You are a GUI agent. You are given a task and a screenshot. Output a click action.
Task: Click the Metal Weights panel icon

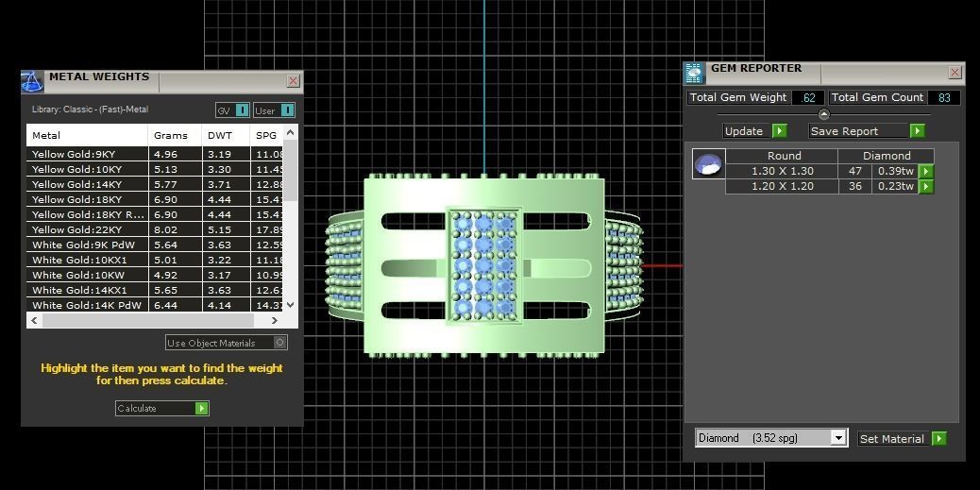(32, 82)
